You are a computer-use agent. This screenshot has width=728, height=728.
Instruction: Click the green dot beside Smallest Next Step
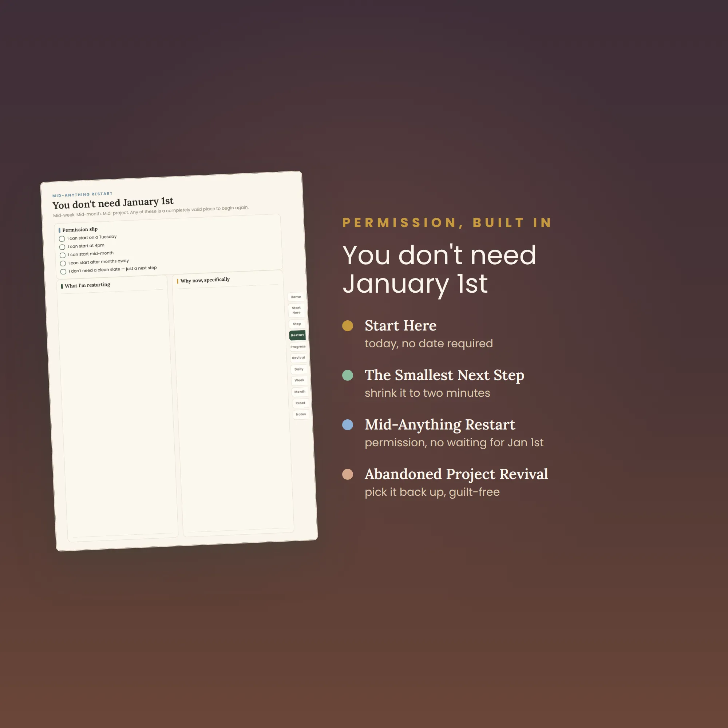coord(347,375)
